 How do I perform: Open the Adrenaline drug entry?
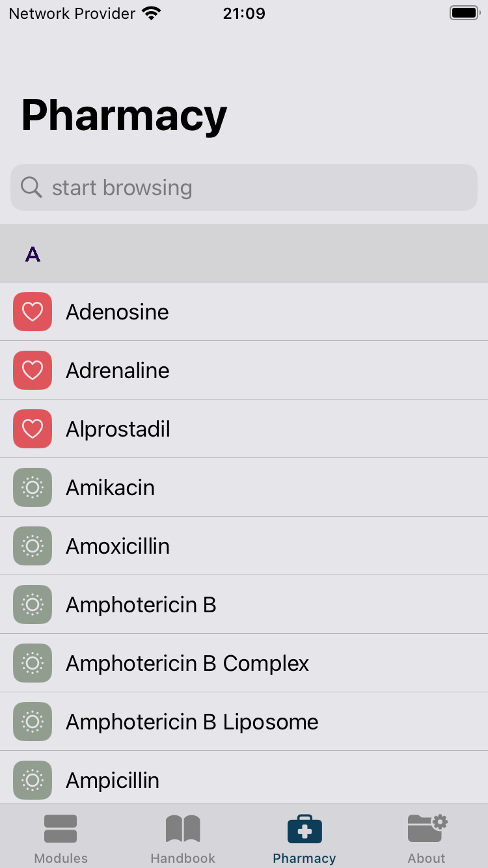click(244, 370)
